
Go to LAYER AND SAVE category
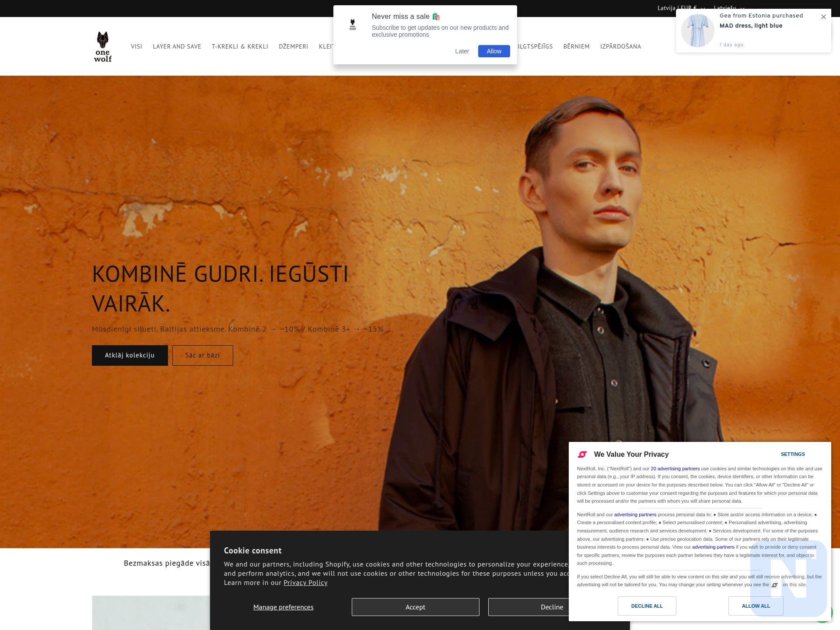coord(177,46)
